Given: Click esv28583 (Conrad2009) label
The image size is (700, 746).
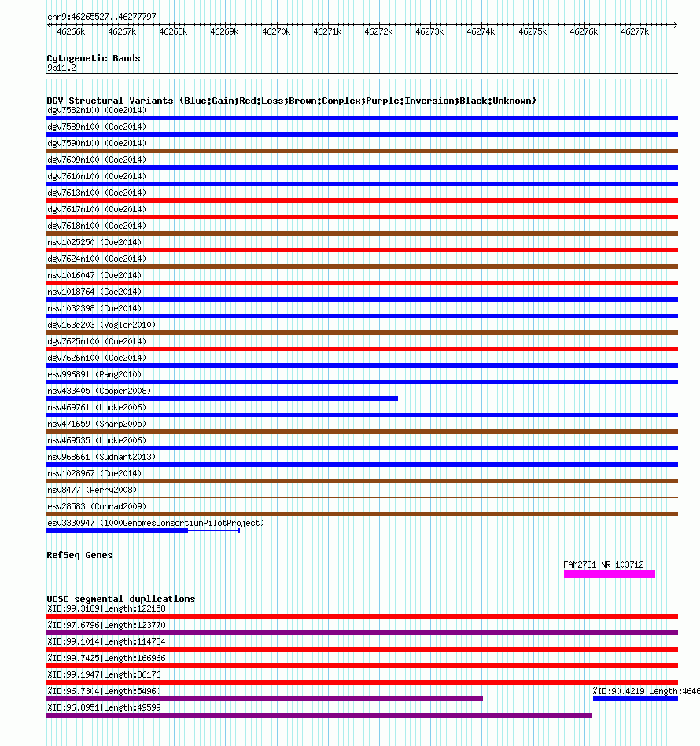Looking at the screenshot, I should click(x=97, y=506).
